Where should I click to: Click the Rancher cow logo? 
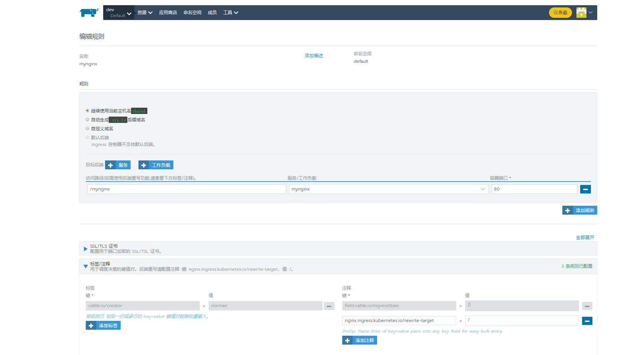pyautogui.click(x=89, y=13)
